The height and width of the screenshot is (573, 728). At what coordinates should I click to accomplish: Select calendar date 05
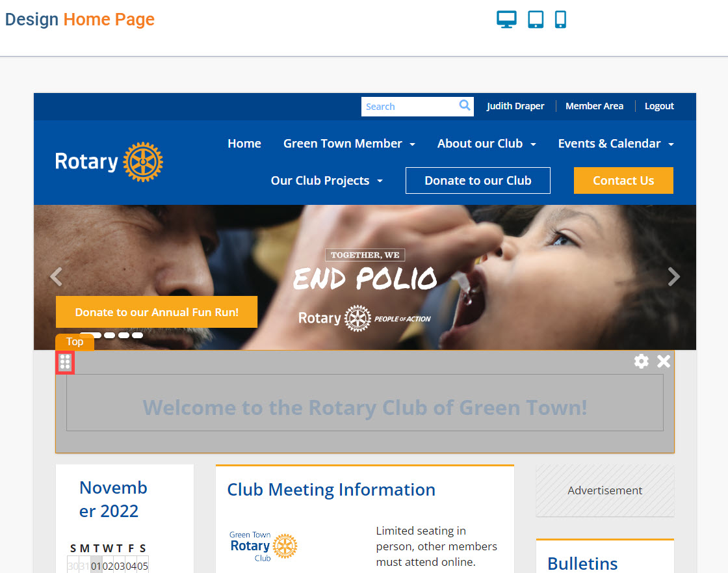click(x=142, y=566)
